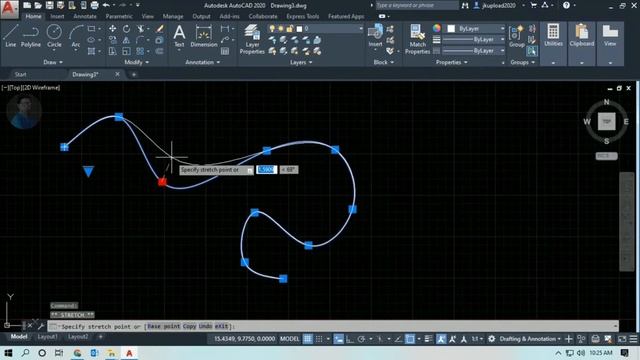Click the Plot (print) icon in quick access toolbar
The image size is (640, 360).
pyautogui.click(x=94, y=5)
